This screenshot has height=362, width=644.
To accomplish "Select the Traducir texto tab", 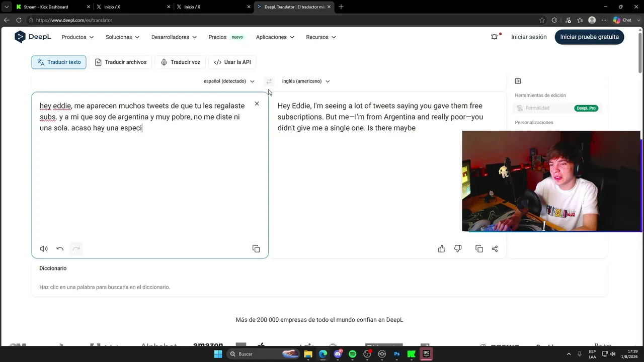I will pos(59,62).
